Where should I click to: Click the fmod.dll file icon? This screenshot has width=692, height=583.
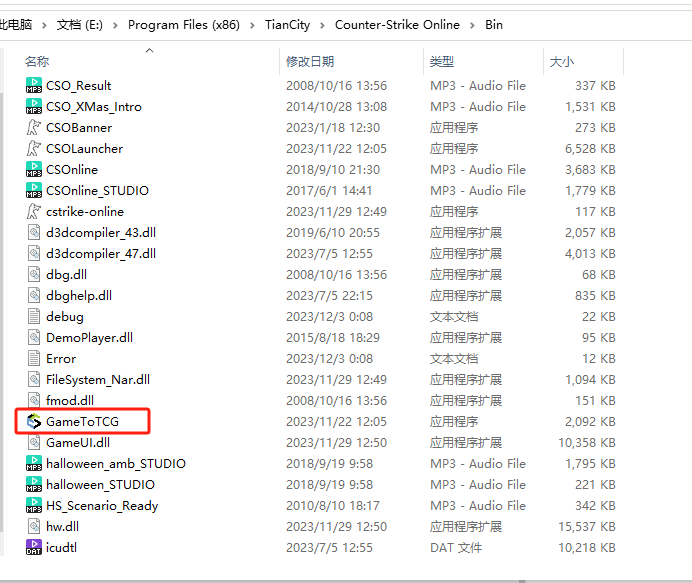(34, 400)
